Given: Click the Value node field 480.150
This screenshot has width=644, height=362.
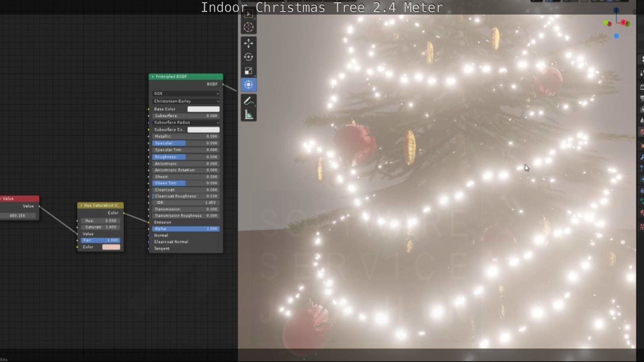Looking at the screenshot, I should [x=18, y=216].
